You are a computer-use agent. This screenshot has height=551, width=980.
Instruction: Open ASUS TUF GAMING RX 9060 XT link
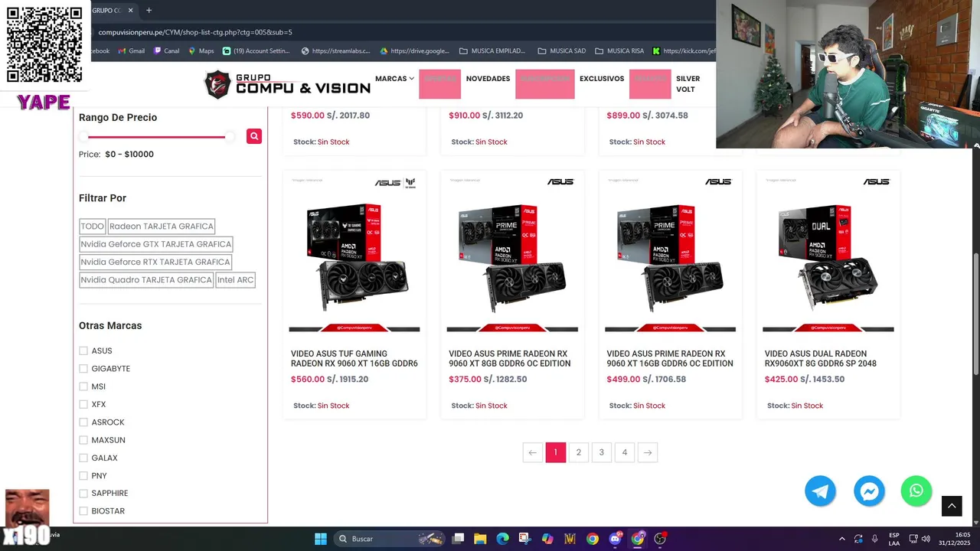coord(354,359)
